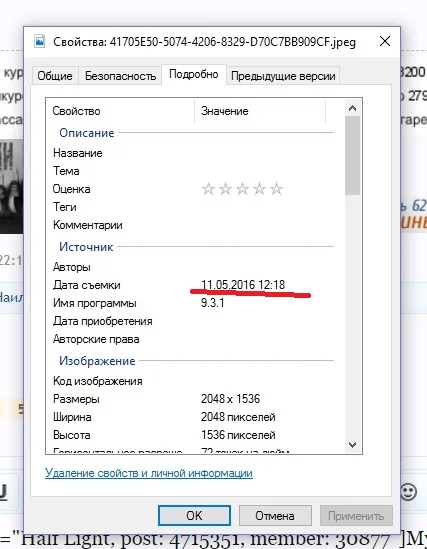Select the Размеры property label
Image resolution: width=427 pixels, height=549 pixels.
coord(76,399)
